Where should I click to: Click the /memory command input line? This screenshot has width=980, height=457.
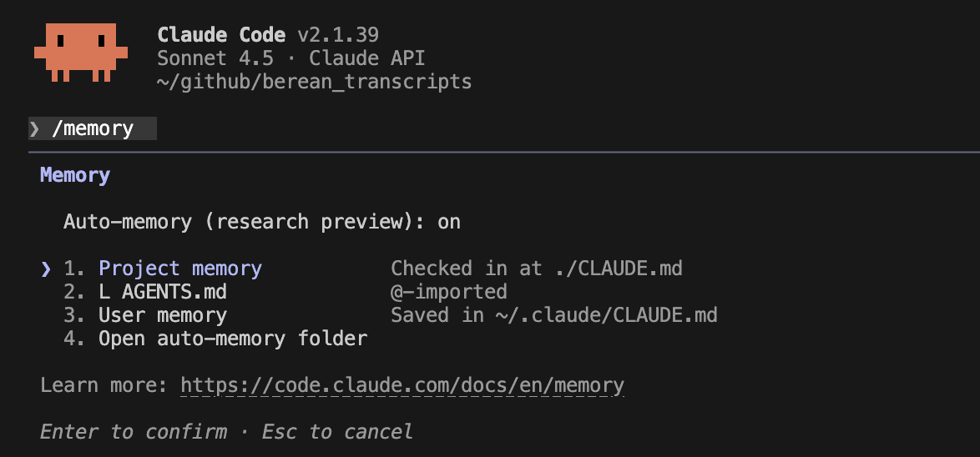tap(93, 128)
